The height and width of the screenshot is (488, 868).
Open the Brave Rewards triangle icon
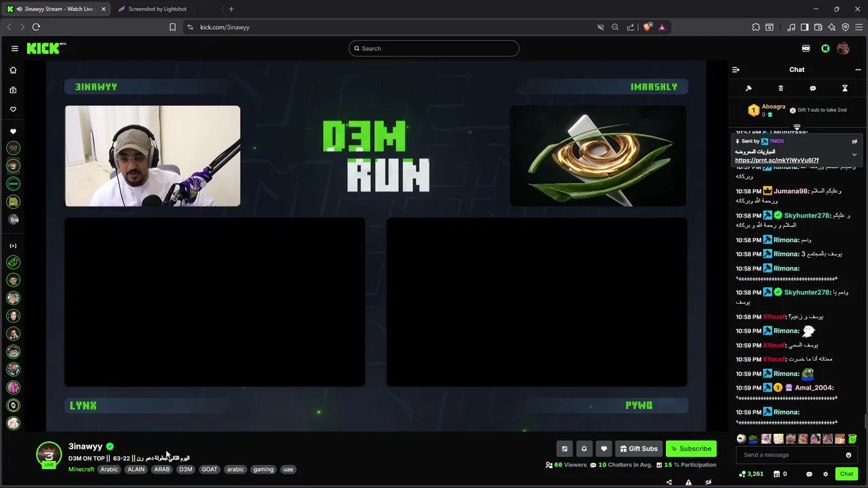(662, 27)
